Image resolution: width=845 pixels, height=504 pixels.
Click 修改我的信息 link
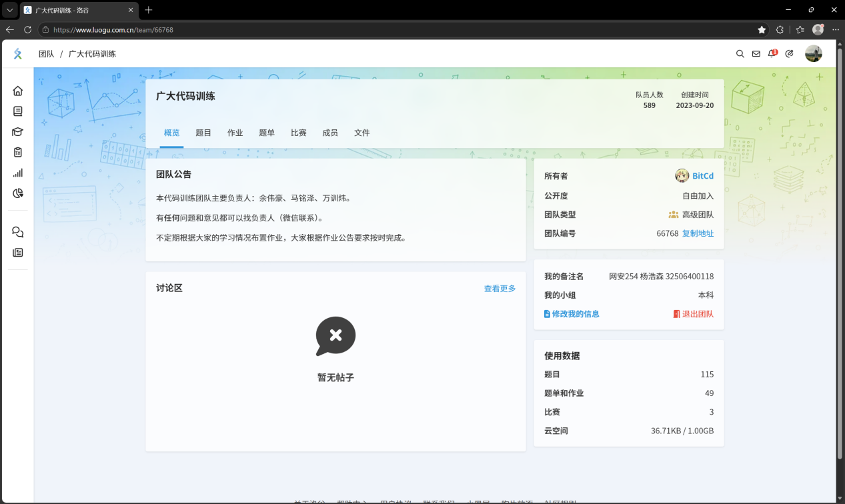coord(572,314)
